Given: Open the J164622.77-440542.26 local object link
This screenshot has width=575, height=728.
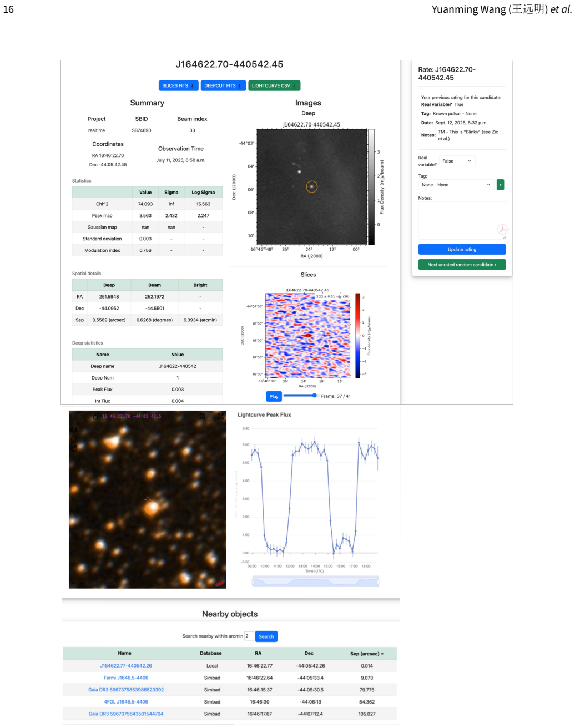Looking at the screenshot, I should point(126,666).
